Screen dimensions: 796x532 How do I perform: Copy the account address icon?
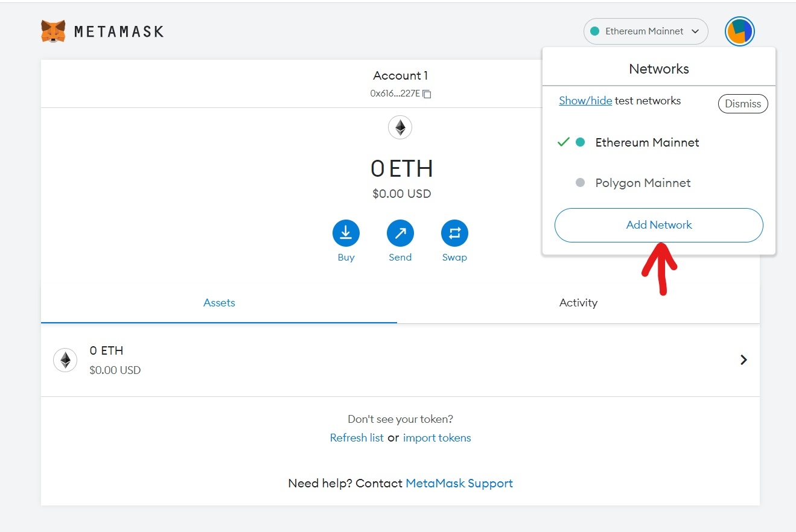click(427, 94)
